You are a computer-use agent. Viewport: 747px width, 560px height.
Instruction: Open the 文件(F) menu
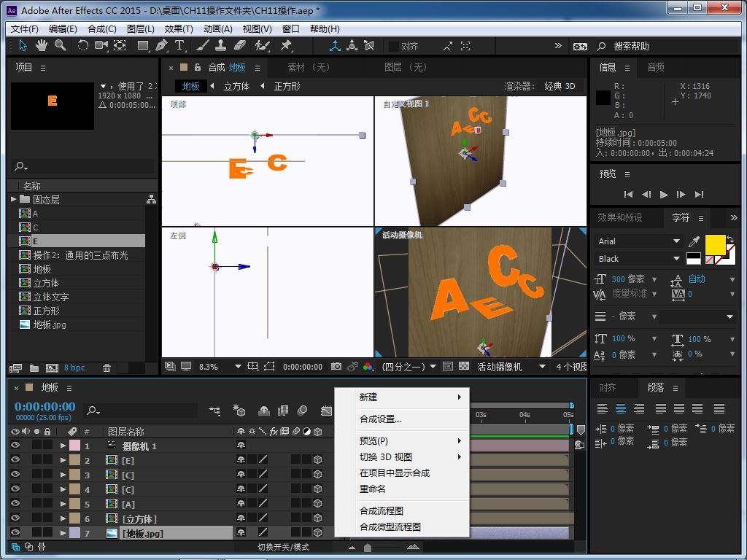point(24,29)
